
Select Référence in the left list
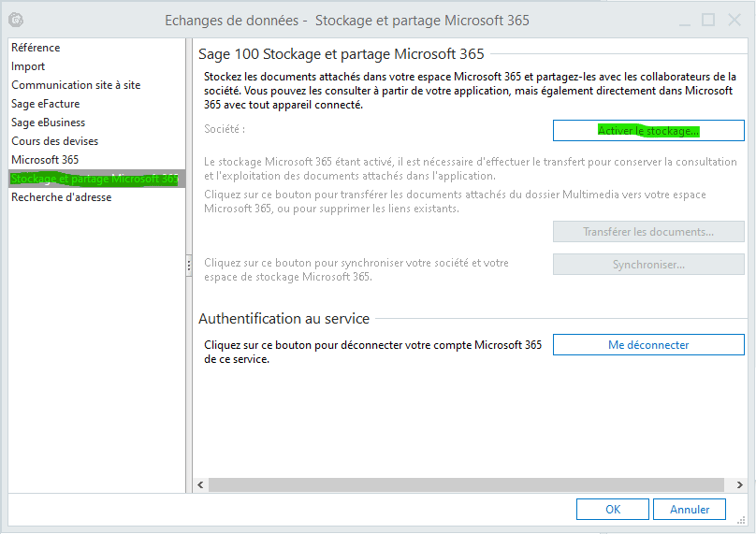tap(36, 48)
